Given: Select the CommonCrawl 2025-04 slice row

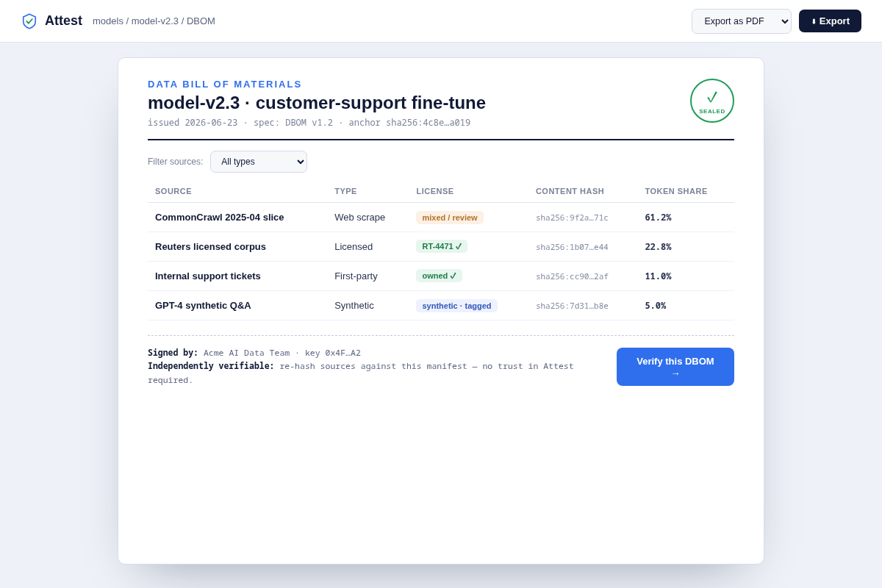Looking at the screenshot, I should pos(441,218).
